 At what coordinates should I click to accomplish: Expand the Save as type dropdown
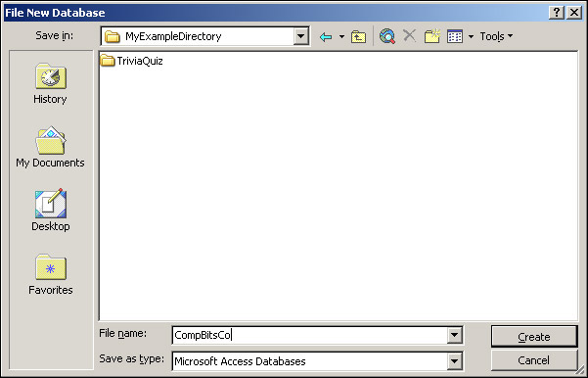pos(454,361)
